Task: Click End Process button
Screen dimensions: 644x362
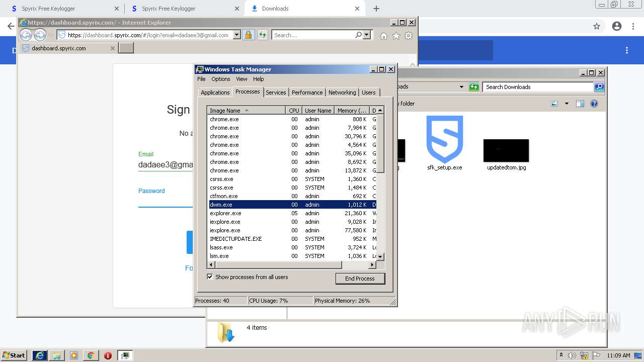Action: [360, 279]
